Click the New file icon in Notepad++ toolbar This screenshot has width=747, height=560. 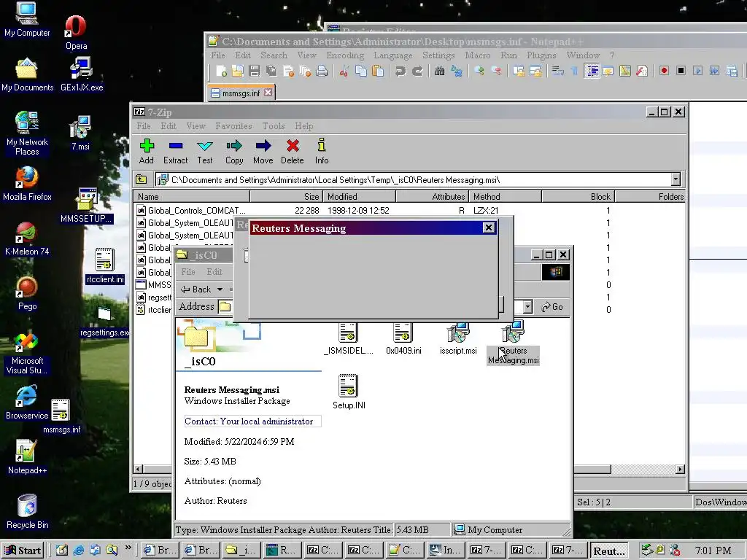[221, 71]
